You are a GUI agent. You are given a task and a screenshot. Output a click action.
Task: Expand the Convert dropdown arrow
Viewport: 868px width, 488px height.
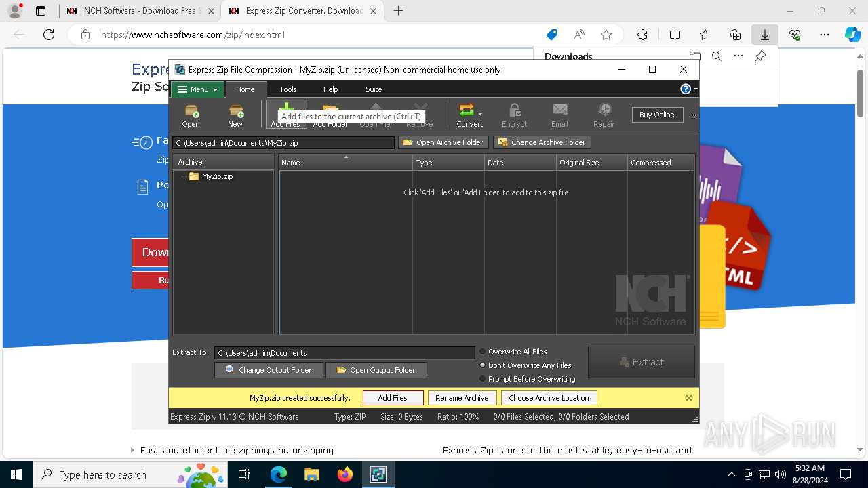(480, 114)
